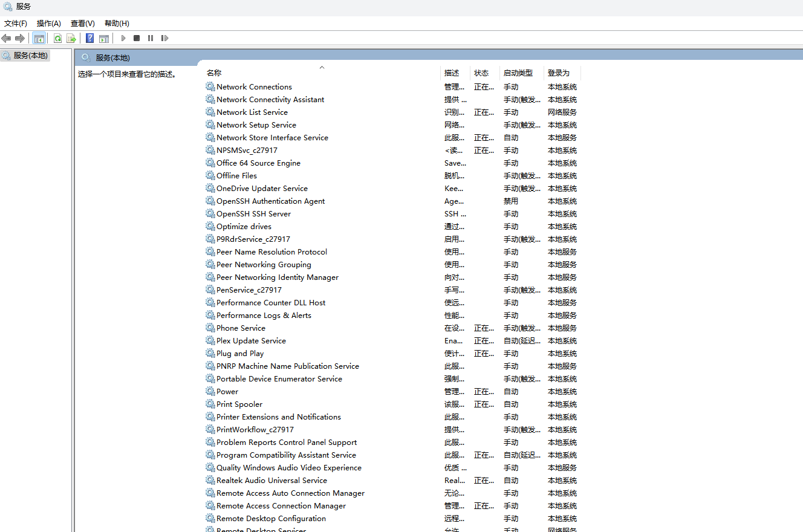Click the export list icon
Viewport: 803px width, 532px height.
71,38
